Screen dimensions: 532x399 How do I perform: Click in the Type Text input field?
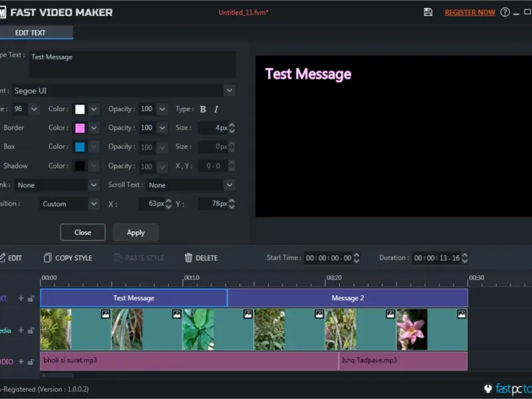click(x=132, y=65)
